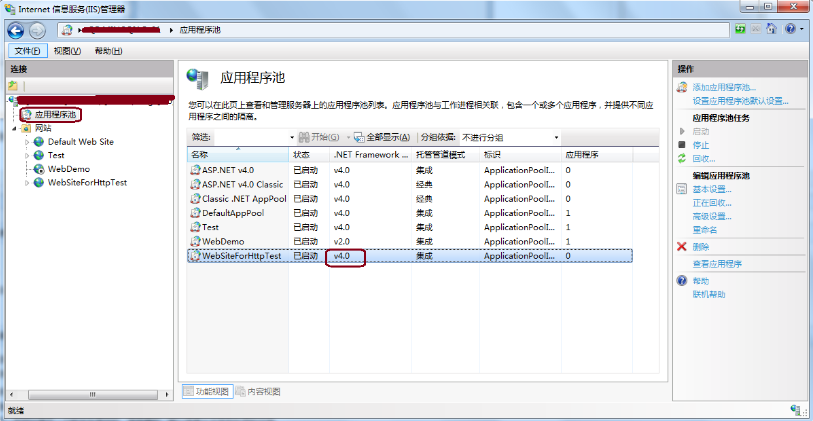Viewport: 813px width, 421px height.
Task: Sort by the 托管管道模式 column header
Action: click(x=445, y=155)
